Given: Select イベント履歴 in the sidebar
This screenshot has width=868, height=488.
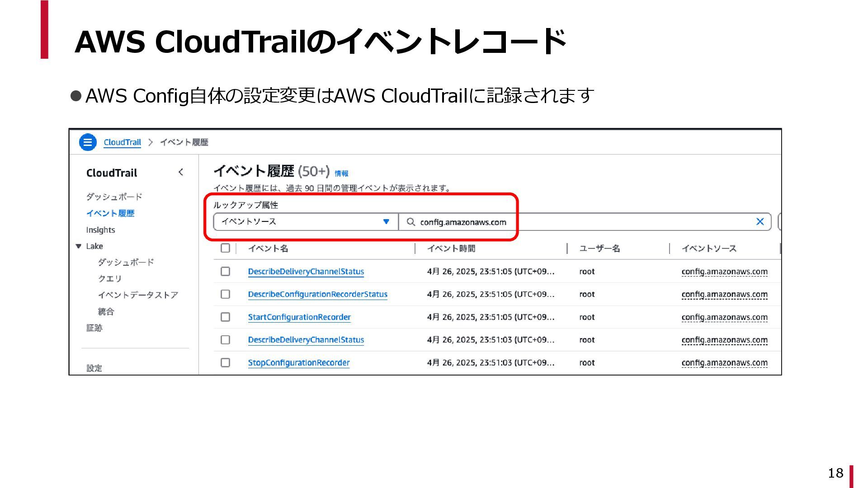Looking at the screenshot, I should tap(110, 213).
